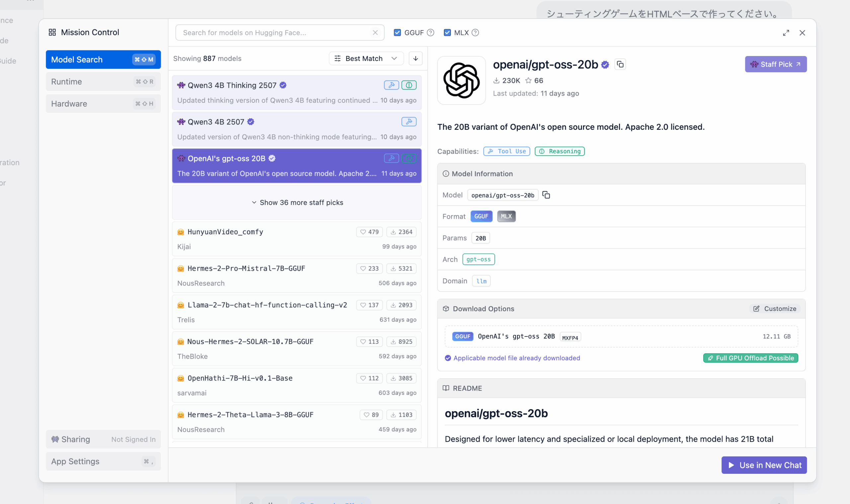Viewport: 850px width, 504px height.
Task: Switch to the Runtime tab
Action: click(103, 82)
